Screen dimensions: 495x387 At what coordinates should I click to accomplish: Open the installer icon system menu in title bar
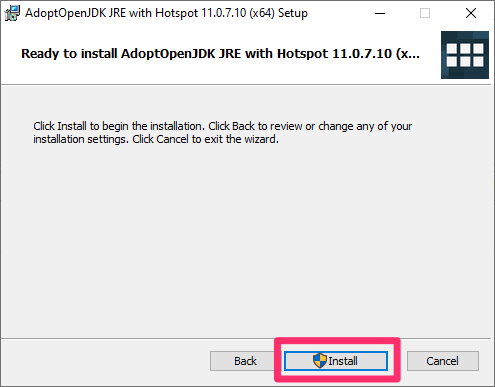pyautogui.click(x=12, y=13)
